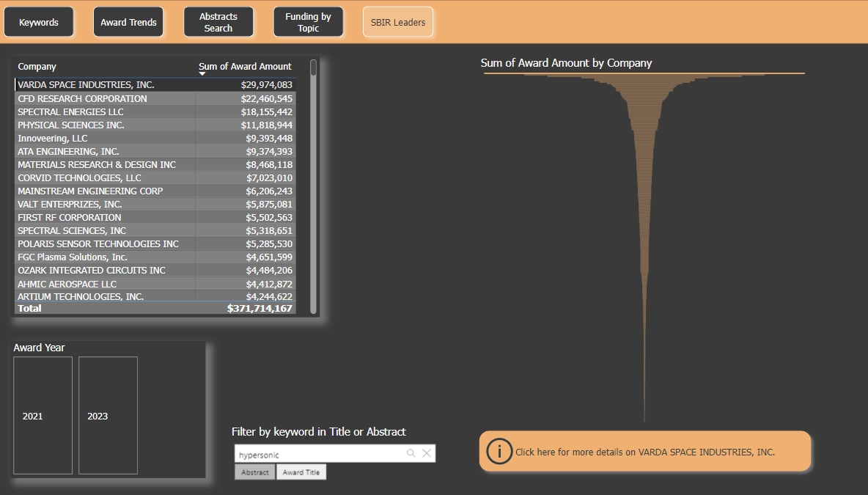Image resolution: width=868 pixels, height=495 pixels.
Task: Click the descending sort arrow under Award Amount
Action: click(x=202, y=73)
